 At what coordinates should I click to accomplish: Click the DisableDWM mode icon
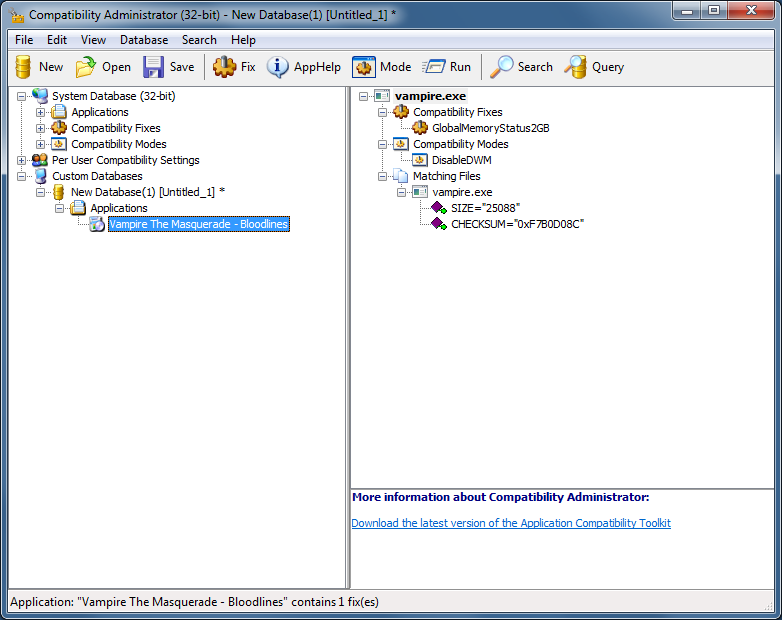coord(419,160)
